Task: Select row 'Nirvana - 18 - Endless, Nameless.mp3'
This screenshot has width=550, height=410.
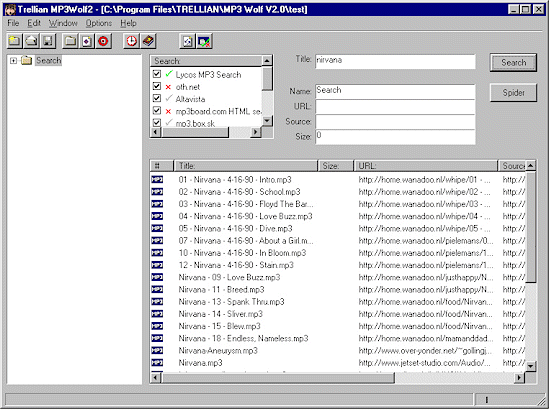Action: [x=243, y=338]
